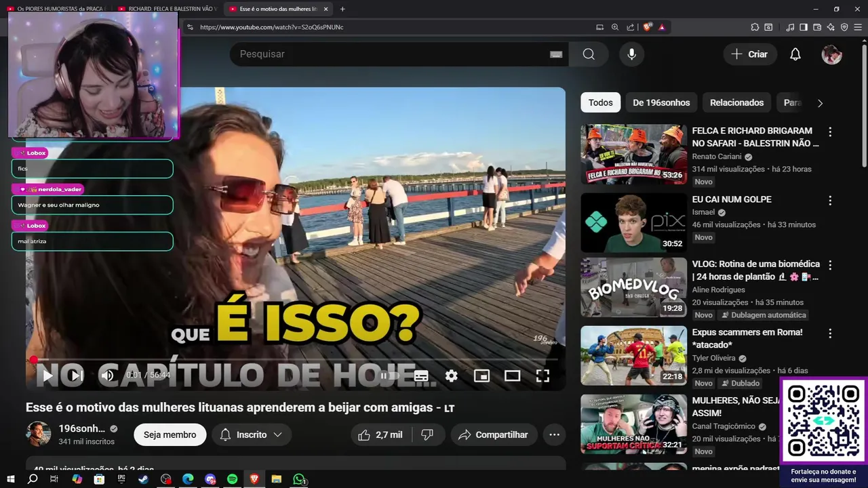Select the De 196sonhos filter chip
The height and width of the screenshot is (488, 868).
click(x=661, y=103)
